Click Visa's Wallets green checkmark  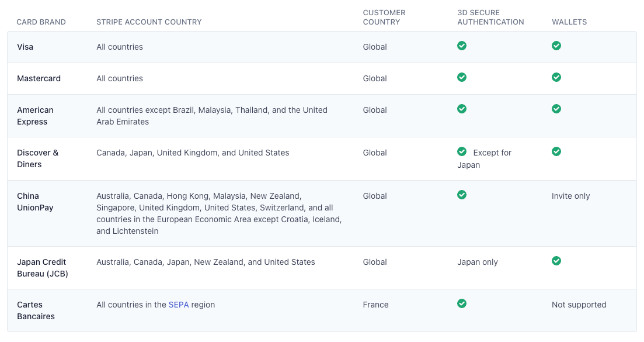[556, 46]
